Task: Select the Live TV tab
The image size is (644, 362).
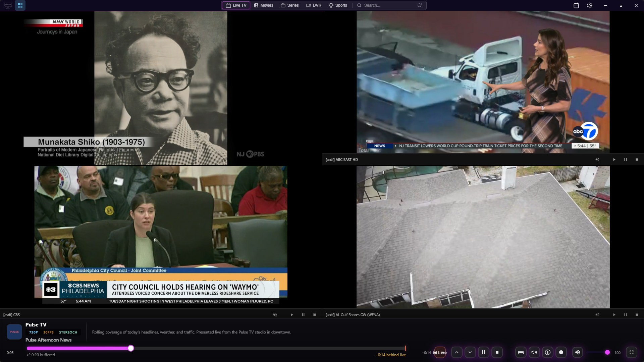Action: coord(236,5)
